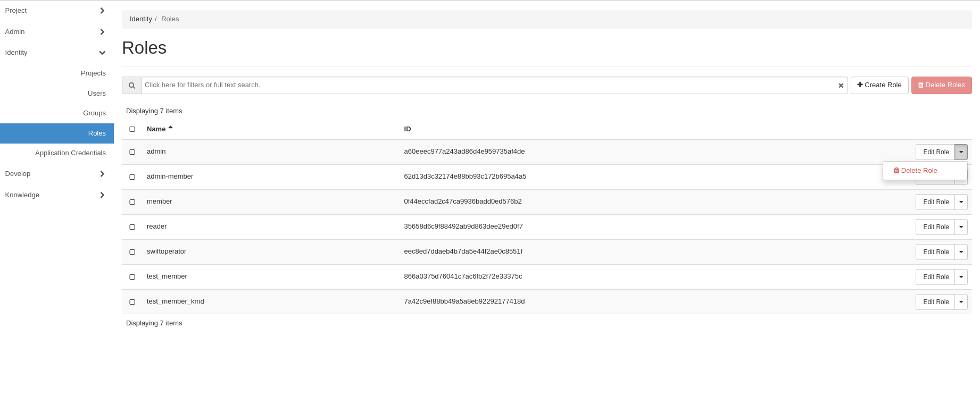
Task: Click Edit Role for the test_member role
Action: pos(935,277)
